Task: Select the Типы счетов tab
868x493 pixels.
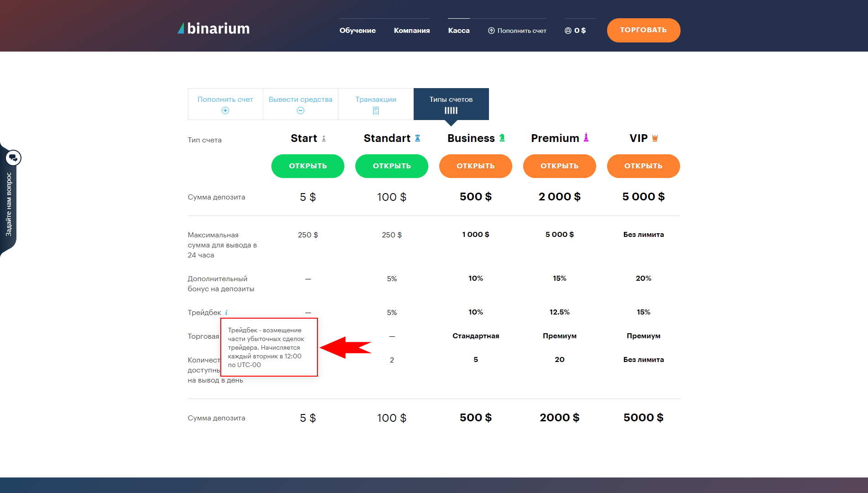Action: click(451, 104)
